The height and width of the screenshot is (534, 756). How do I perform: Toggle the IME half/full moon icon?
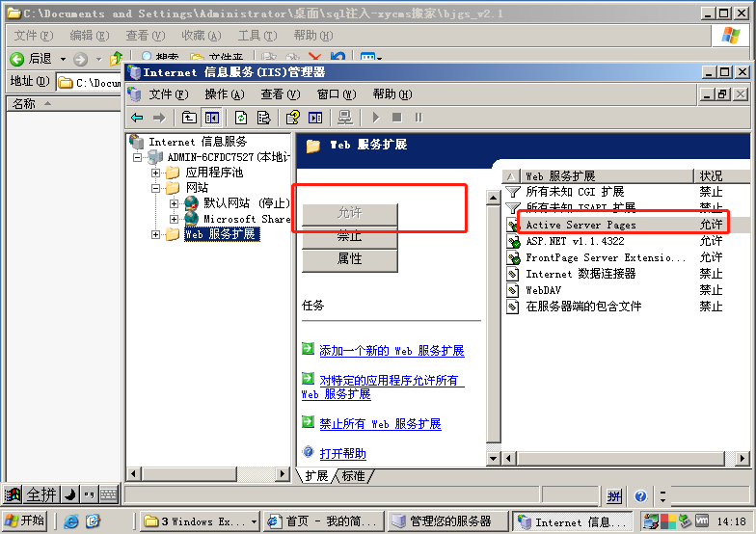click(69, 494)
